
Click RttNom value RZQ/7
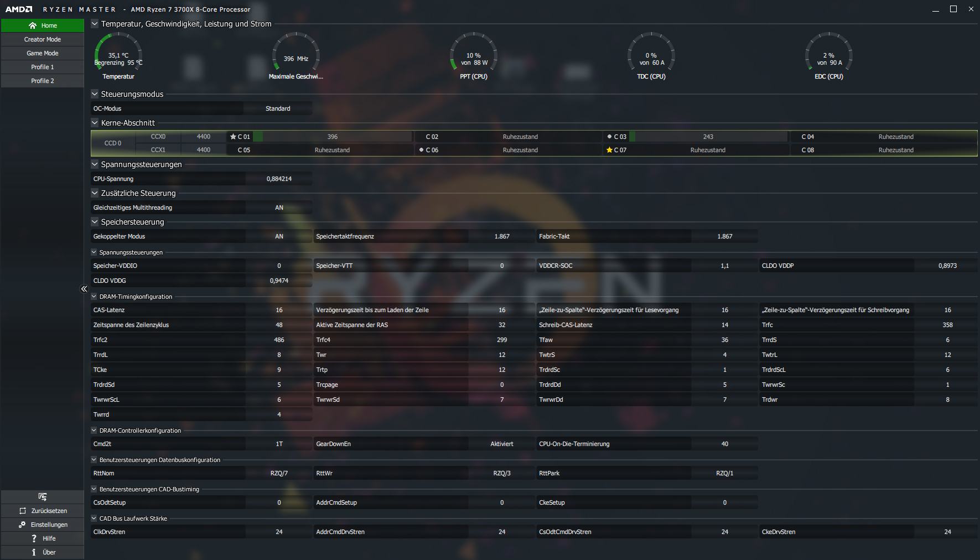pos(279,473)
